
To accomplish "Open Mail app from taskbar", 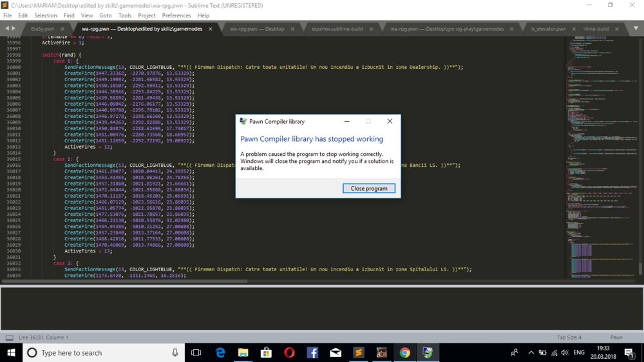I will pos(336,352).
